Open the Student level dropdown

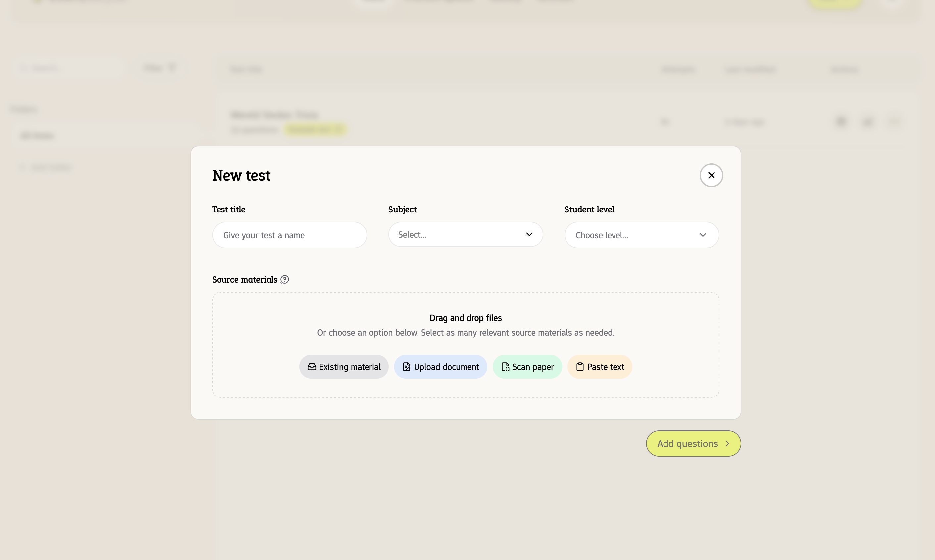pyautogui.click(x=641, y=235)
